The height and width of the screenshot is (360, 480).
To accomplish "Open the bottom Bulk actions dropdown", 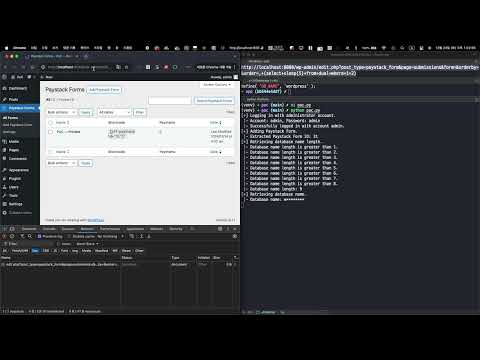I will [x=61, y=163].
